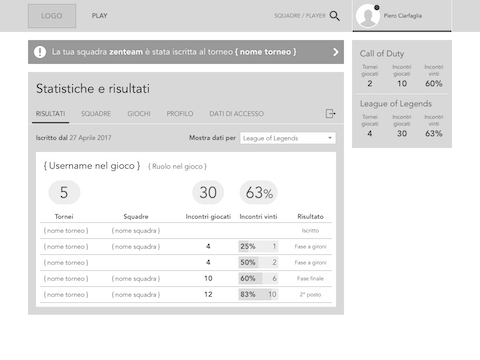
Task: Click the Statistiche e risultati heading
Action: [93, 89]
